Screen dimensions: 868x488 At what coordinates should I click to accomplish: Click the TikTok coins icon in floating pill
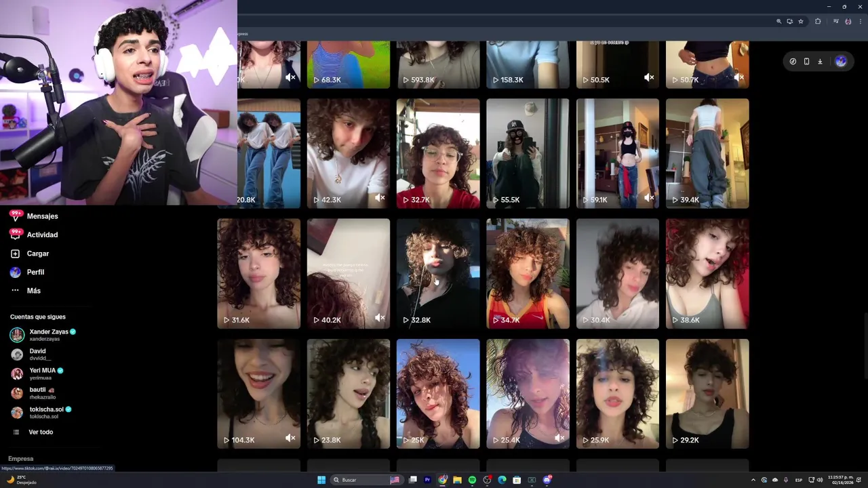pos(793,62)
